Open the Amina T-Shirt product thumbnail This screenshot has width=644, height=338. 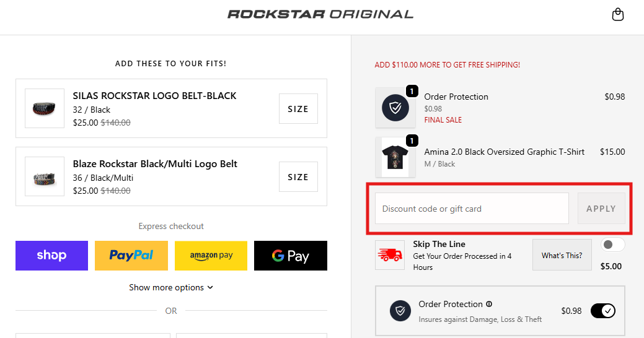(x=395, y=157)
